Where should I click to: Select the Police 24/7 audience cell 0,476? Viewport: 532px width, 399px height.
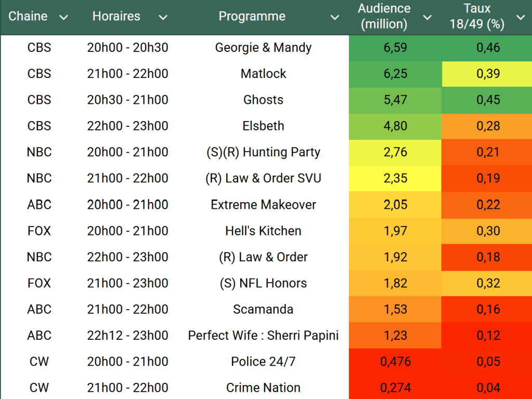click(x=395, y=362)
